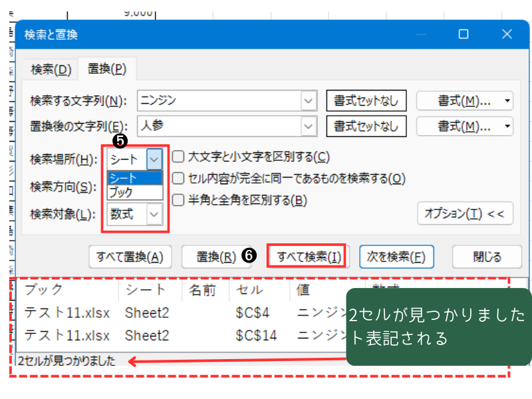The width and height of the screenshot is (532, 399).
Task: Click the すべて検索(I) button
Action: click(307, 257)
